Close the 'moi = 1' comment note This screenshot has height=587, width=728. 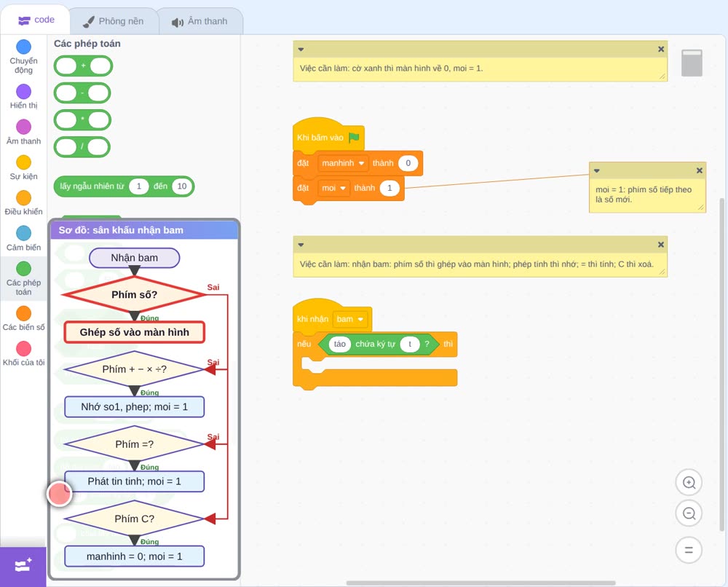tap(699, 170)
